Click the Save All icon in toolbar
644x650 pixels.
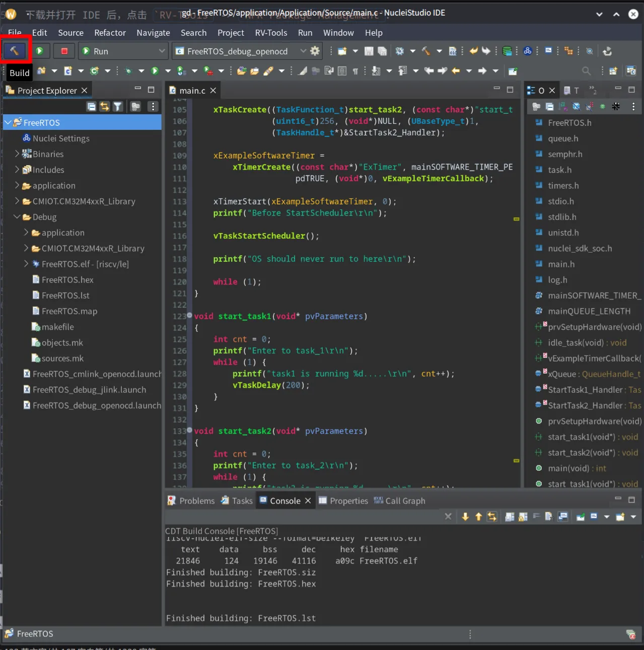(x=382, y=51)
